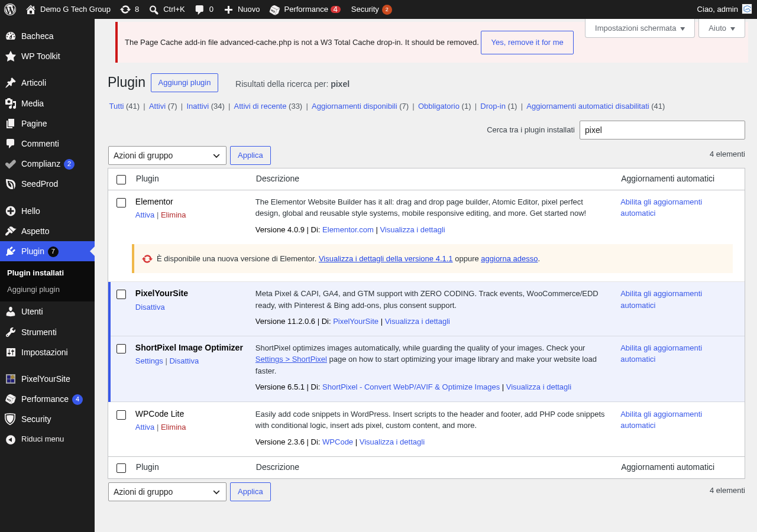
Task: Click the PixelYourSite icon in sidebar
Action: [11, 379]
